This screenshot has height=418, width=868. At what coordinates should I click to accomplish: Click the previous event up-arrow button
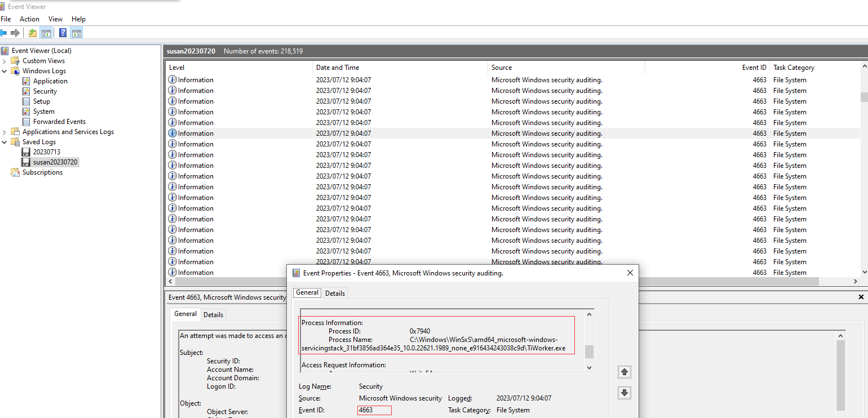[624, 372]
